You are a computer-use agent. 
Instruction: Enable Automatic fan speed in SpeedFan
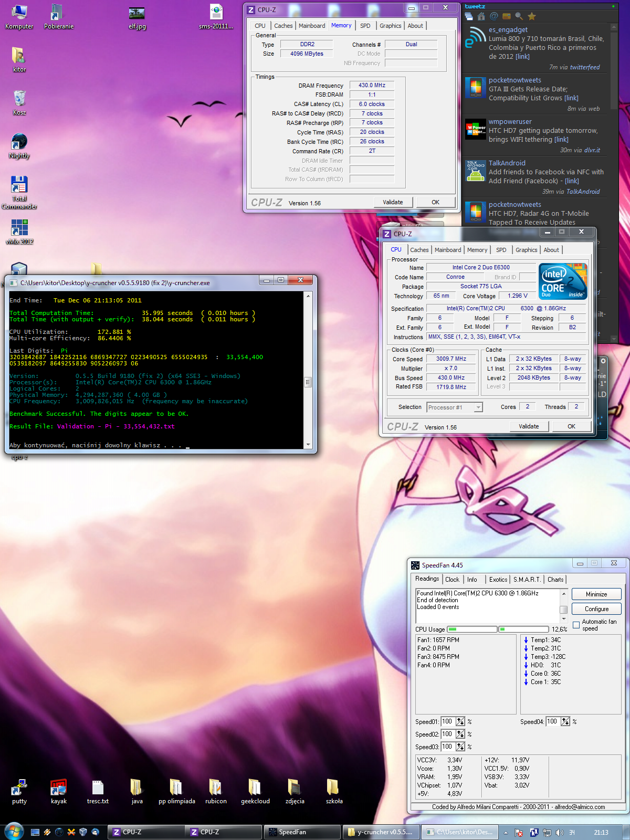point(576,625)
